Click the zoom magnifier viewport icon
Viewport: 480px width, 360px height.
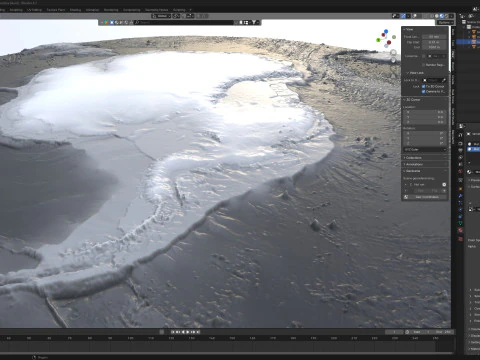click(x=393, y=52)
